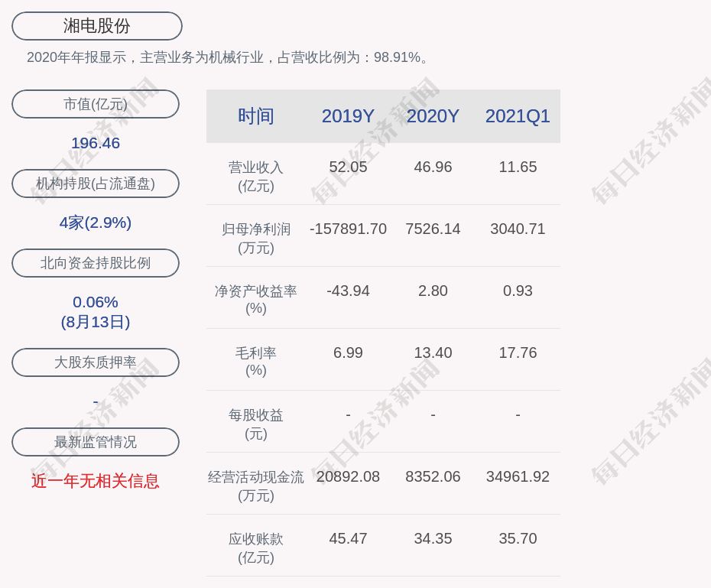Click the 机构持股(占流通盘) label
The image size is (711, 588).
pyautogui.click(x=96, y=184)
